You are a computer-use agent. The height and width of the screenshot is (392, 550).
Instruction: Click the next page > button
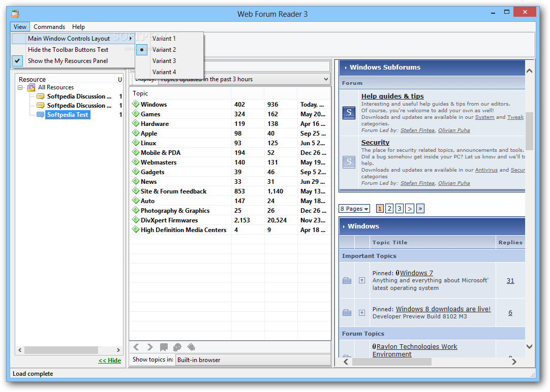[x=409, y=208]
